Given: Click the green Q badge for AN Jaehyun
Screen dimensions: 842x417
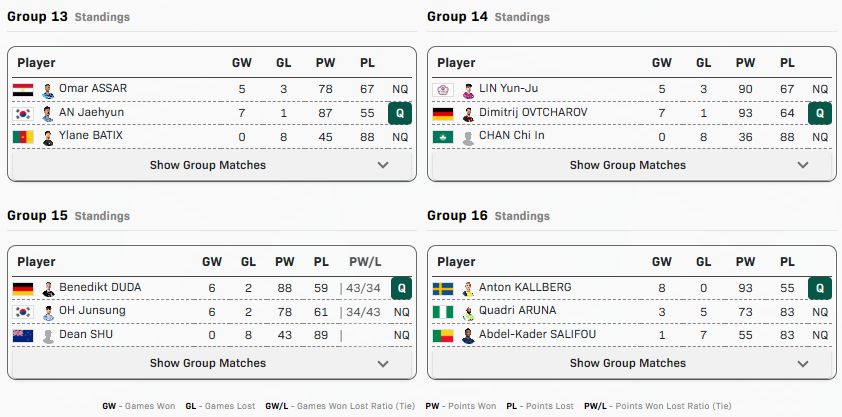Looking at the screenshot, I should pyautogui.click(x=400, y=113).
